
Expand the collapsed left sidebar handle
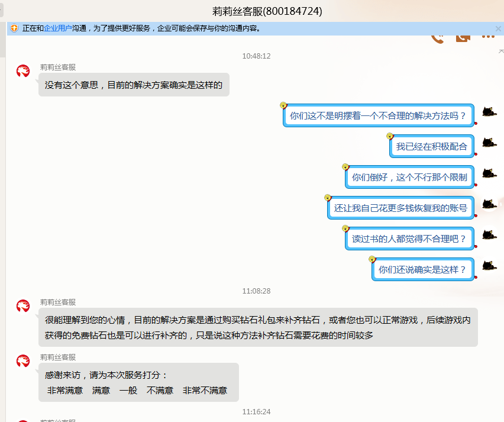[x=2, y=10]
